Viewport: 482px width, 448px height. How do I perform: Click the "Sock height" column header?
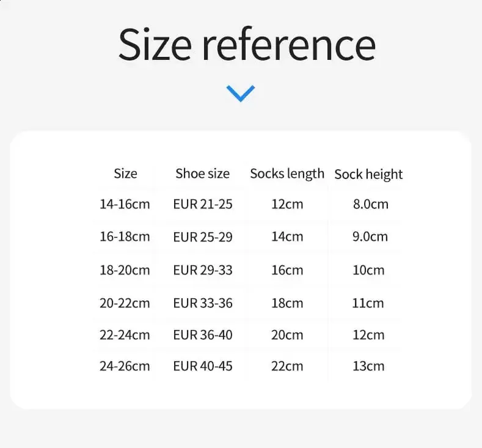tap(368, 174)
